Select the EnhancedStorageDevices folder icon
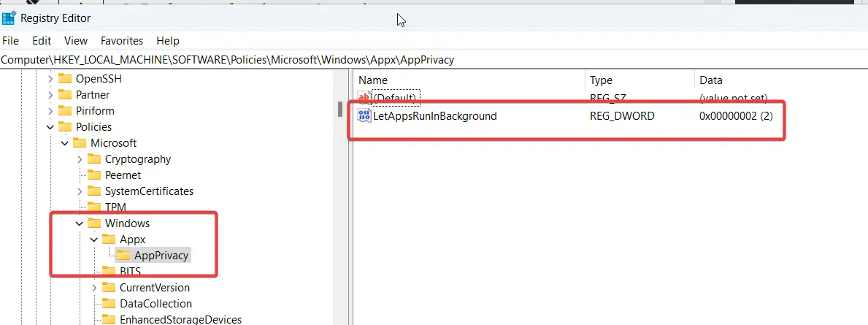868x325 pixels. click(109, 319)
